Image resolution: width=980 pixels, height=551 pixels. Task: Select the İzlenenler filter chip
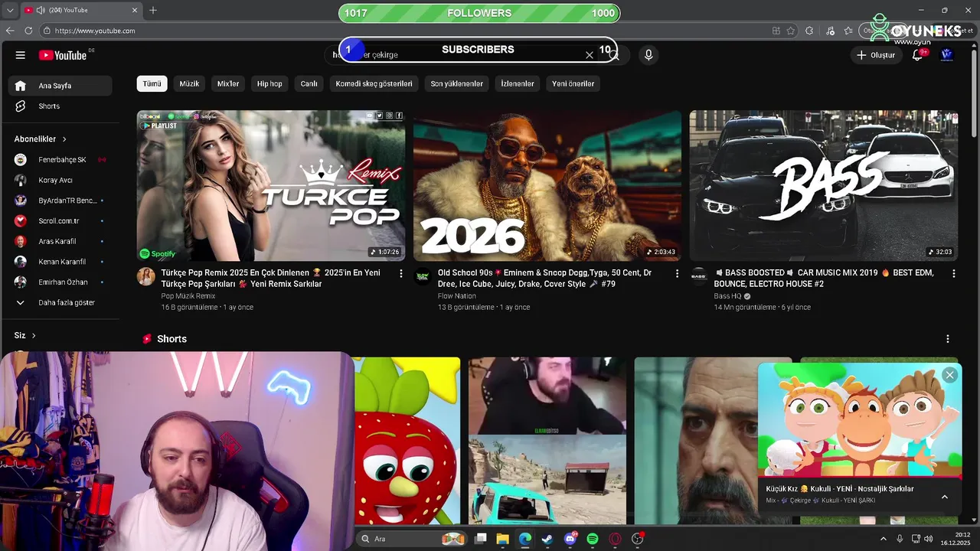[518, 83]
